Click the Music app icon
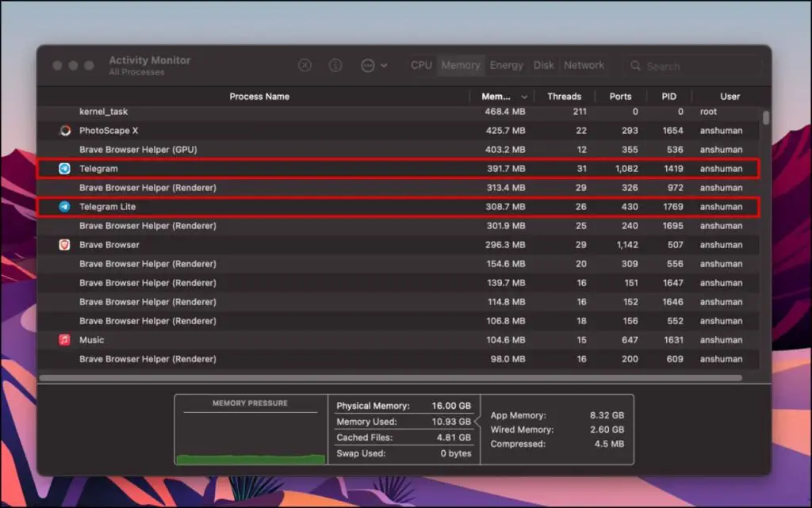Image resolution: width=812 pixels, height=508 pixels. [x=65, y=340]
